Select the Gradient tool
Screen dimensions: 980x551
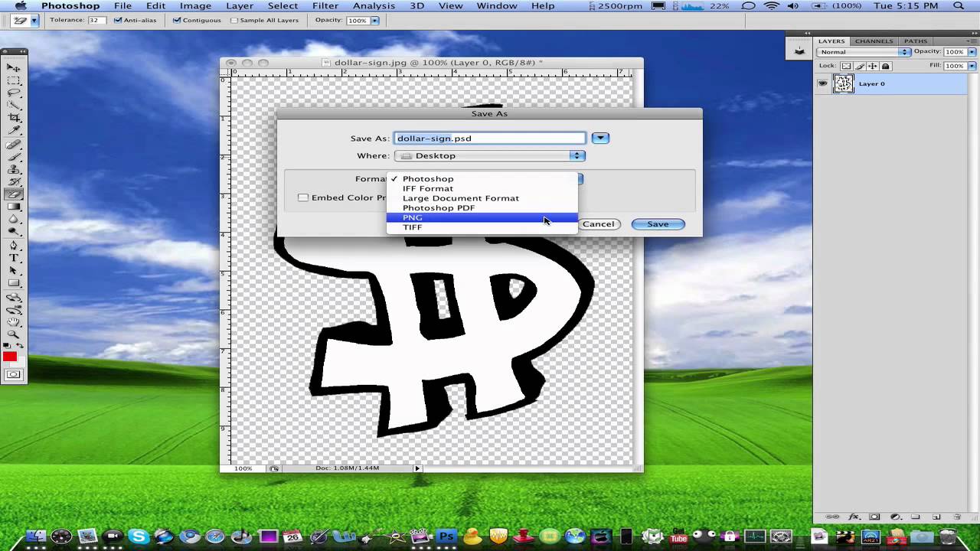coord(14,207)
